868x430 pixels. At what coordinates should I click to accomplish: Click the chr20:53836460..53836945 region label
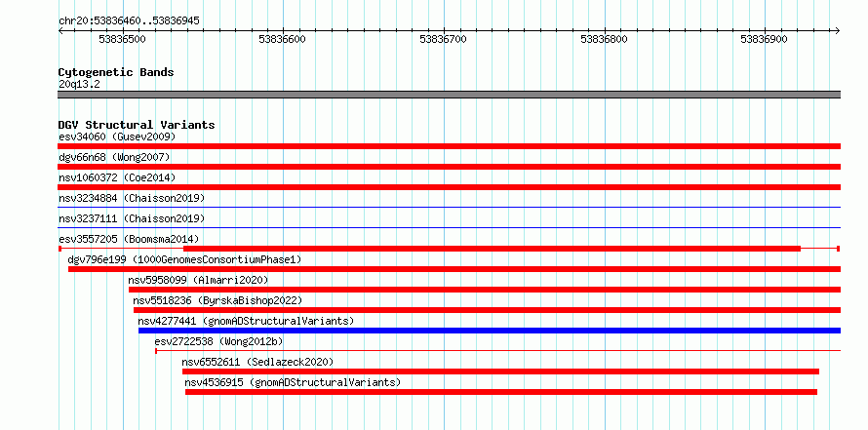pos(129,21)
